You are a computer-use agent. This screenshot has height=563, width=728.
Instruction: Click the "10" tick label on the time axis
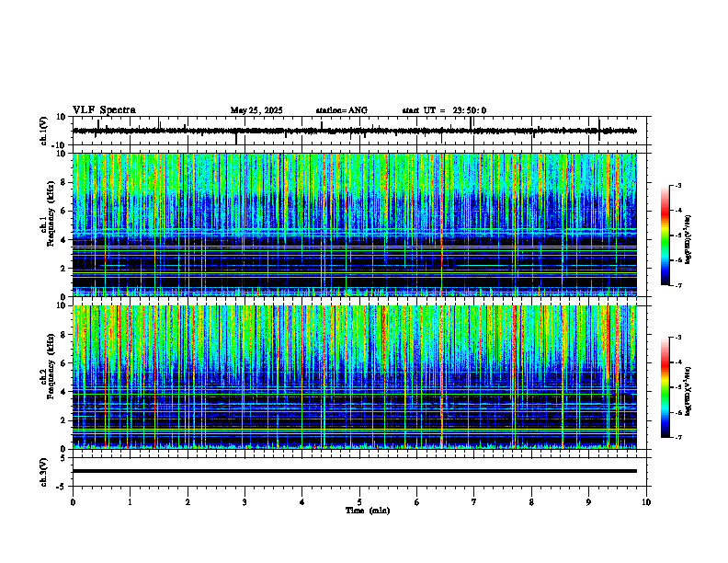point(646,502)
